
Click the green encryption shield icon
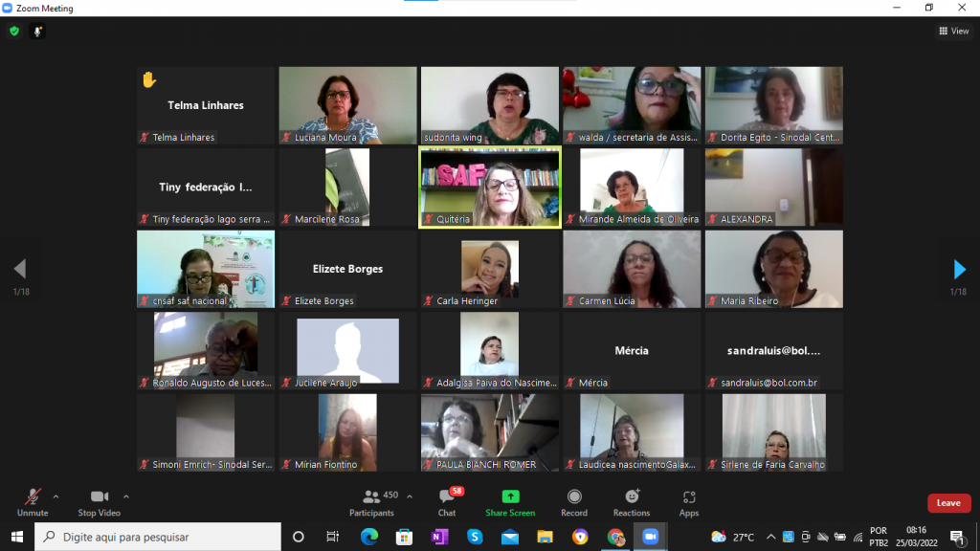(13, 31)
